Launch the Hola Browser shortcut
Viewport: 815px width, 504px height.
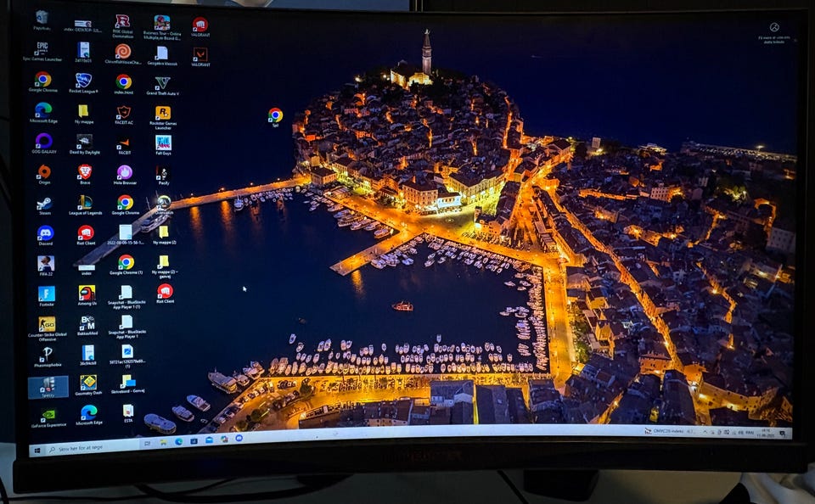[x=125, y=175]
